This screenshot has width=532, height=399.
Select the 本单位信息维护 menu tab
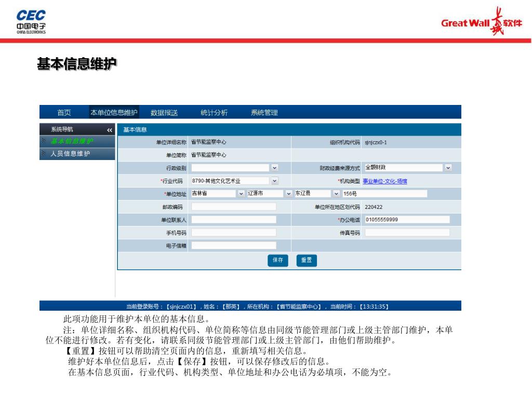pos(114,112)
